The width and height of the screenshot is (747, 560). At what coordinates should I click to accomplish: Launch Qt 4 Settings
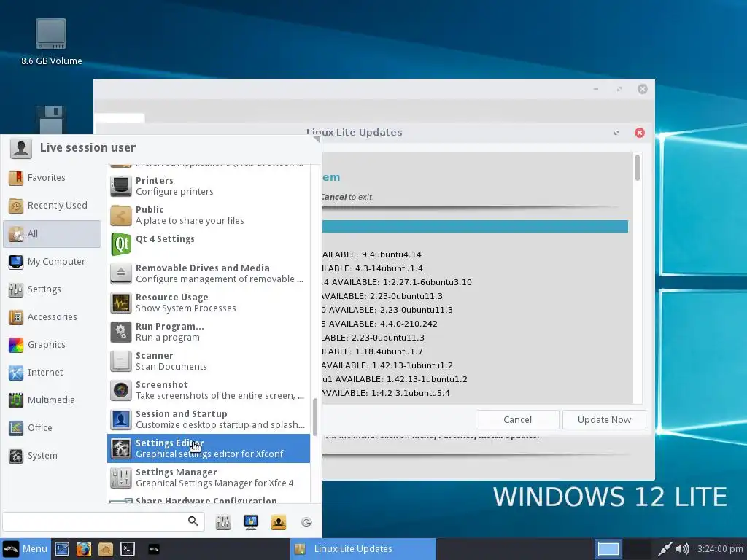tap(209, 244)
